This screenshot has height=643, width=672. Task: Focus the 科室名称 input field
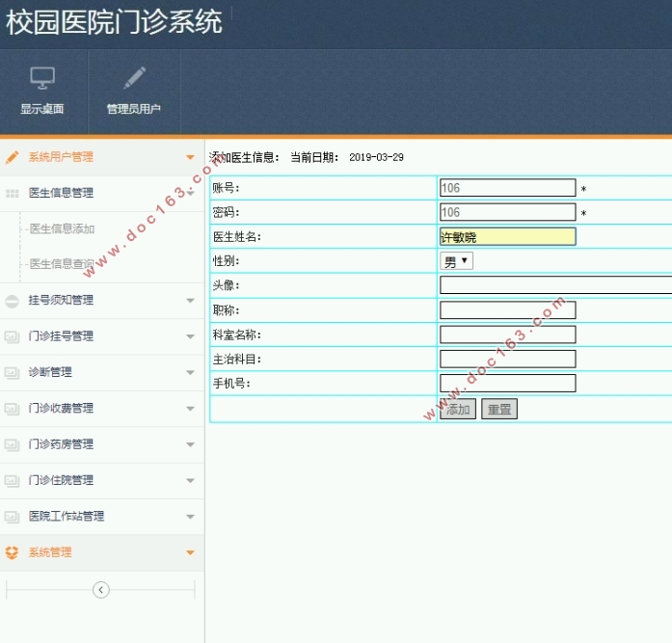point(508,335)
